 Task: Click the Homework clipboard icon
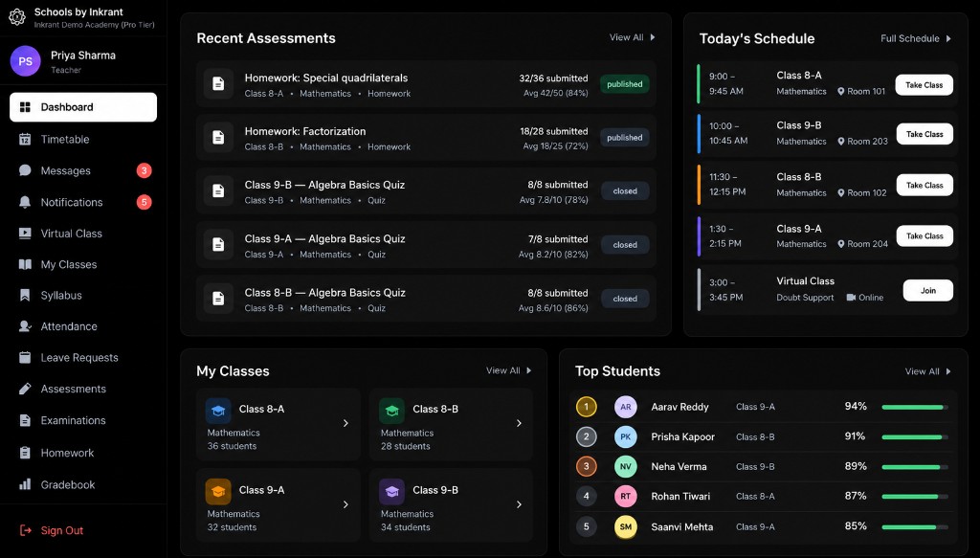(25, 453)
